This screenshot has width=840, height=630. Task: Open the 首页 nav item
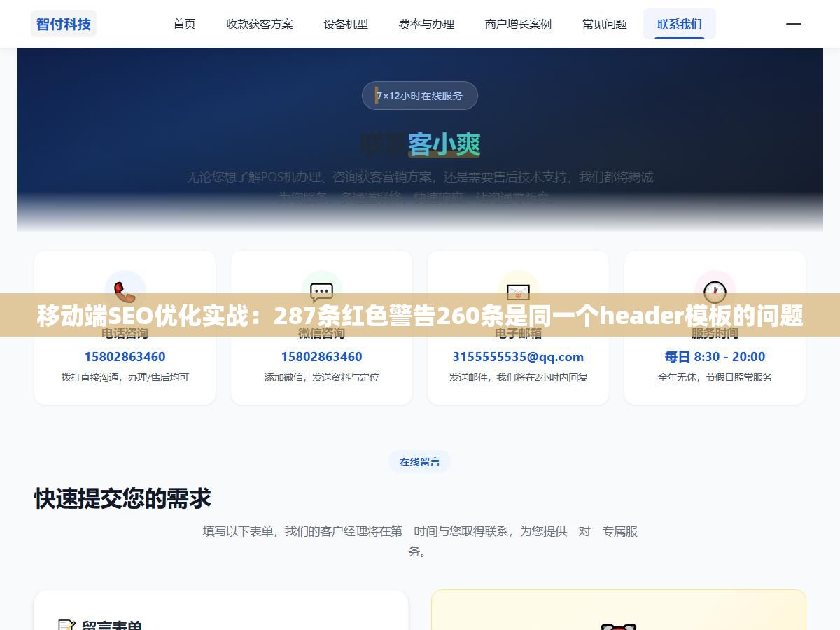pyautogui.click(x=185, y=24)
